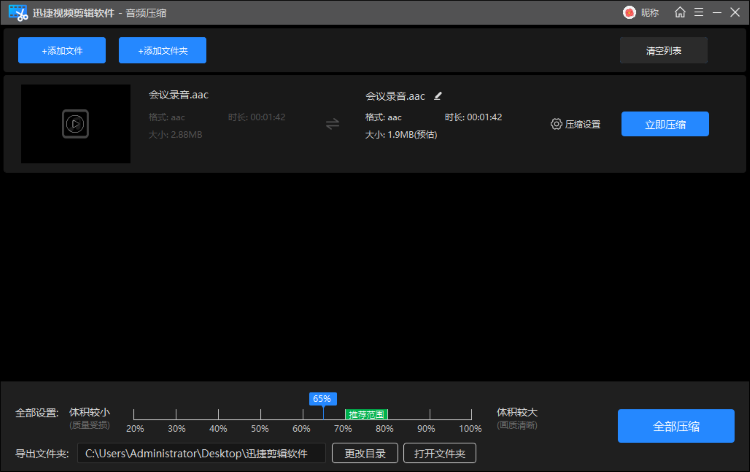The height and width of the screenshot is (472, 750).
Task: Click the red user avatar icon
Action: (629, 12)
